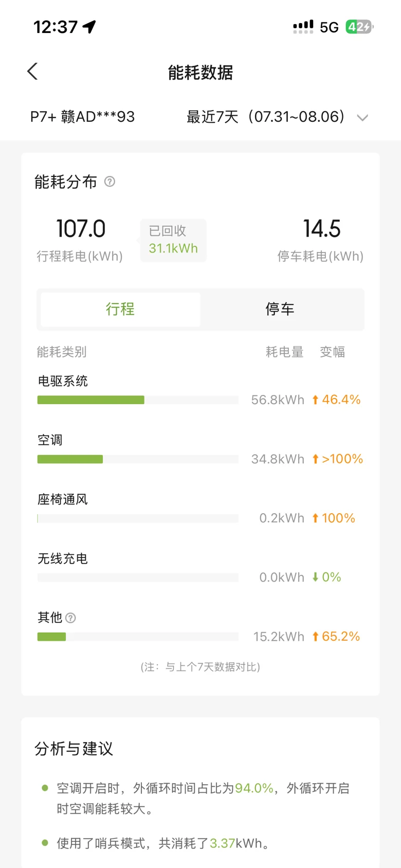Tap the 94.0% highlighted text
Viewport: 401px width, 868px height.
(254, 788)
